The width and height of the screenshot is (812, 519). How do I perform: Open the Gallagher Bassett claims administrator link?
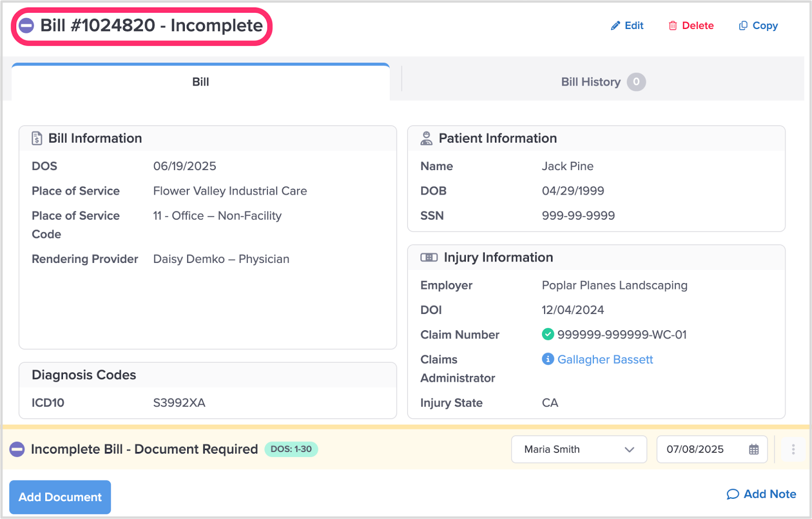pyautogui.click(x=605, y=359)
